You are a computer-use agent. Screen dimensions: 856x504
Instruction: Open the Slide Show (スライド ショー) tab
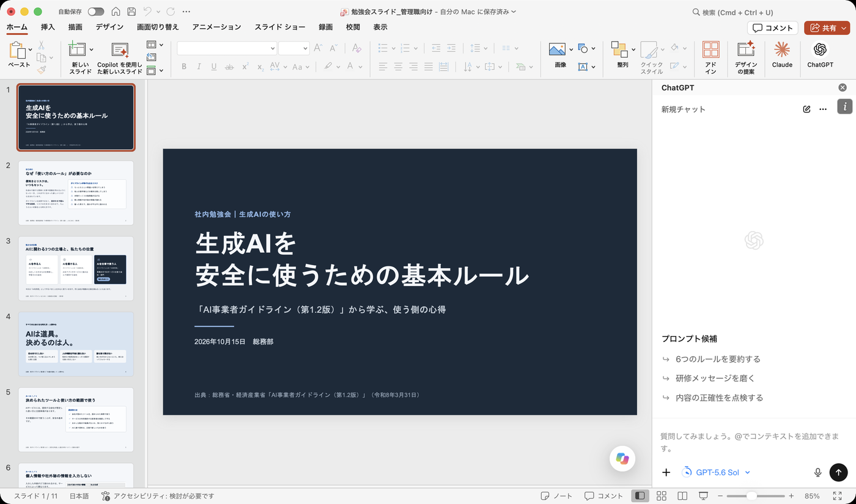[x=280, y=27]
